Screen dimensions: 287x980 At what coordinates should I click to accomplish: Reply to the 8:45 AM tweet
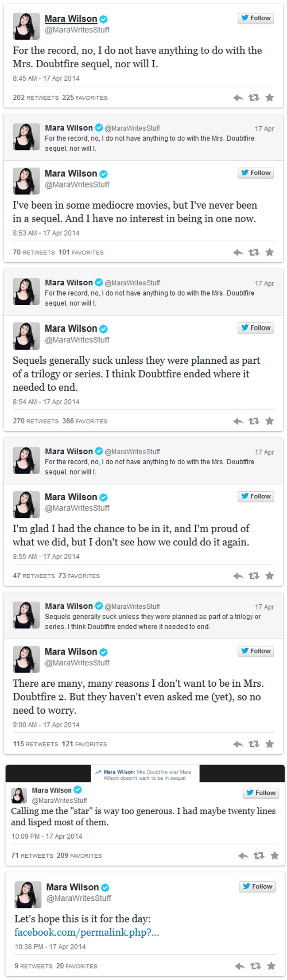pyautogui.click(x=238, y=98)
